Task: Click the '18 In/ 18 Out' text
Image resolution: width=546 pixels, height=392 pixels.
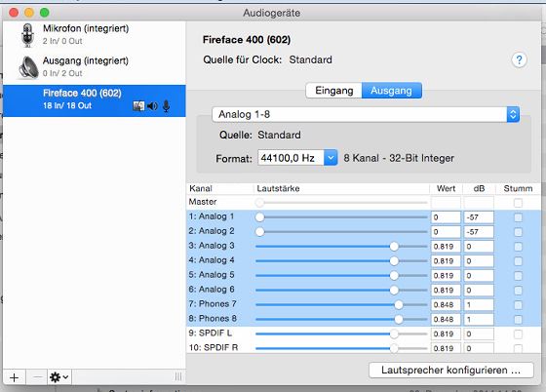Action: pyautogui.click(x=67, y=106)
